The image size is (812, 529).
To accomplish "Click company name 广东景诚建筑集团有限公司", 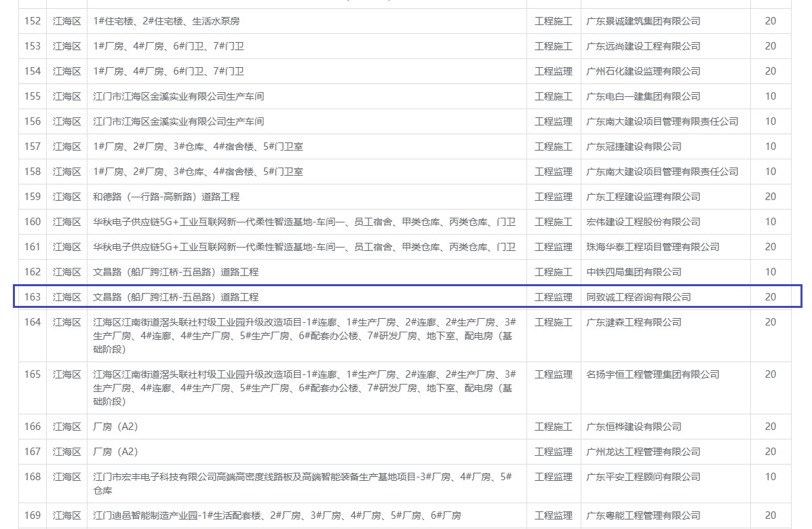I will (x=643, y=21).
